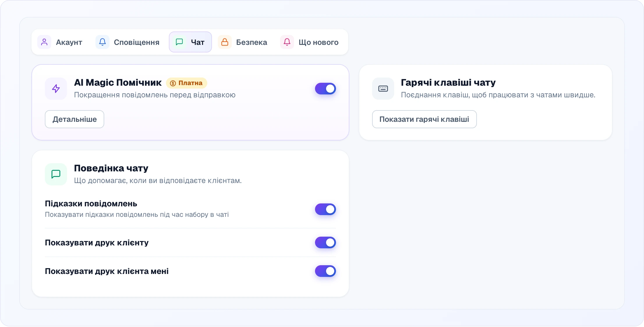Viewport: 644px width, 327px height.
Task: Go to the Безпека tab
Action: click(243, 42)
